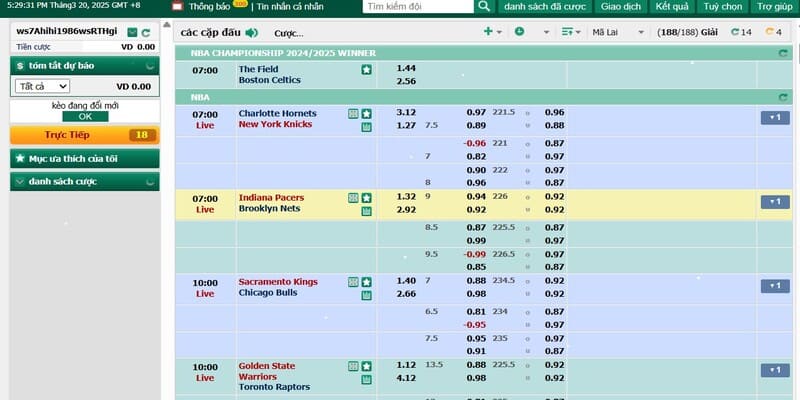Expand more bets for Charlotte Hornets match

click(775, 118)
